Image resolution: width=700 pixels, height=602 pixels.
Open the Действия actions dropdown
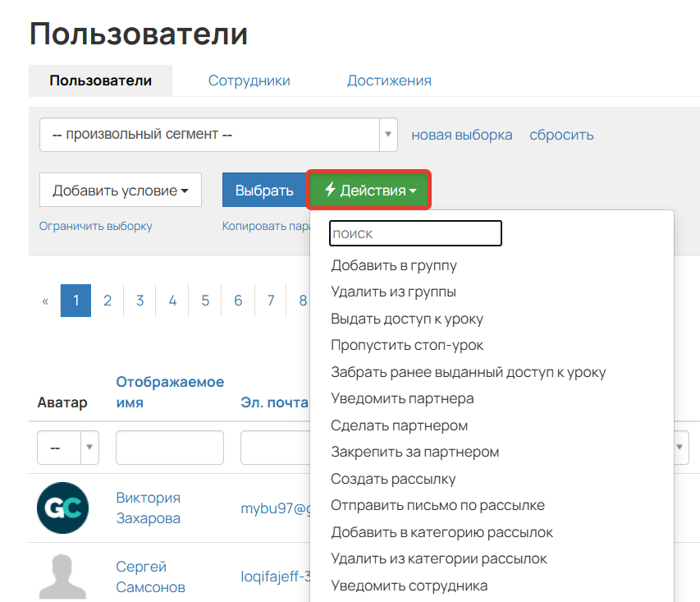point(368,190)
